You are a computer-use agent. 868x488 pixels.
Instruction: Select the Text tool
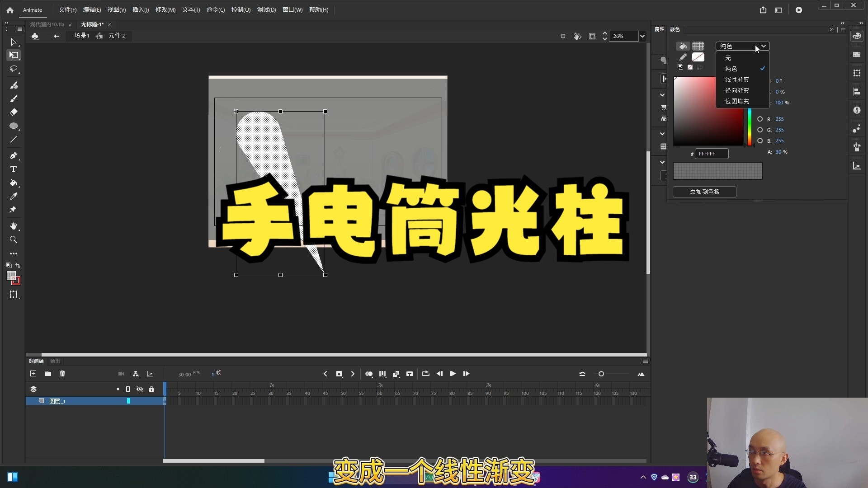(14, 169)
